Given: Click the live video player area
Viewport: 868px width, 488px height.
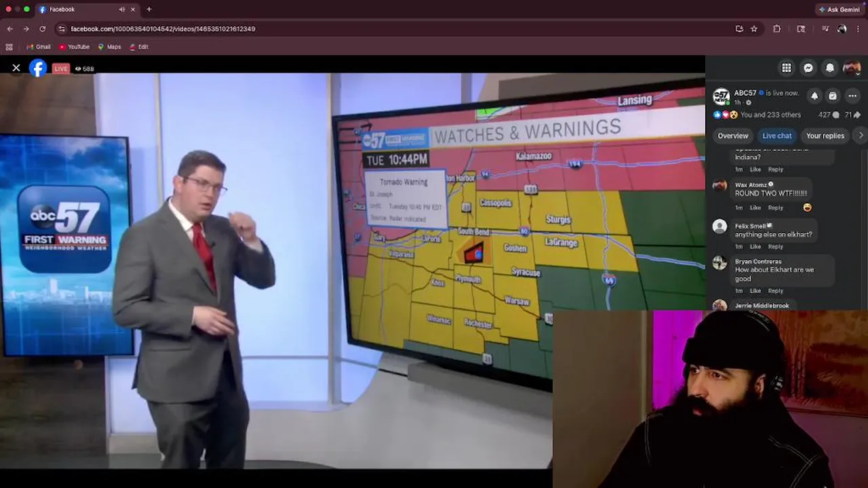Looking at the screenshot, I should click(x=353, y=270).
